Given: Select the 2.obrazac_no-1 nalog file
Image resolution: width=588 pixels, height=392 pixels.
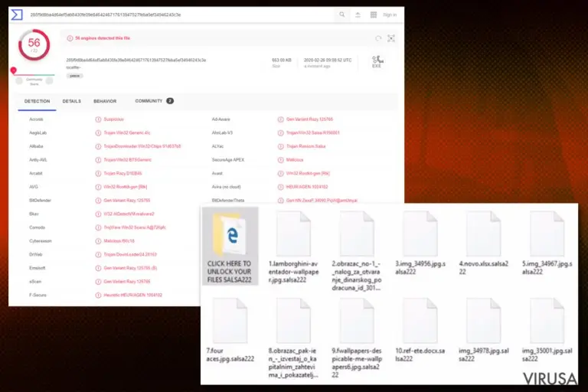Looking at the screenshot, I should click(x=357, y=250).
